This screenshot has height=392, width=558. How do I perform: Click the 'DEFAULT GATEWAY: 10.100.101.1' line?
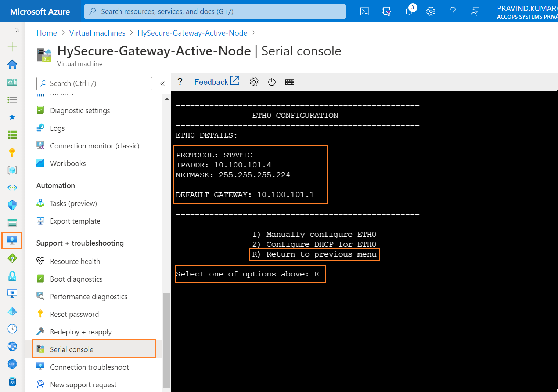tap(245, 195)
